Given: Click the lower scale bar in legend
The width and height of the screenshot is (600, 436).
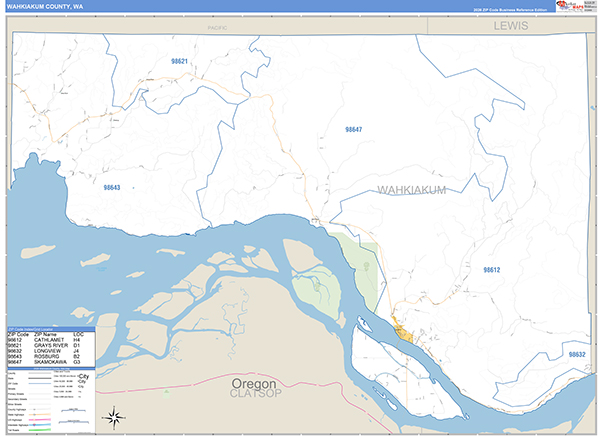Looking at the screenshot, I should tap(74, 422).
